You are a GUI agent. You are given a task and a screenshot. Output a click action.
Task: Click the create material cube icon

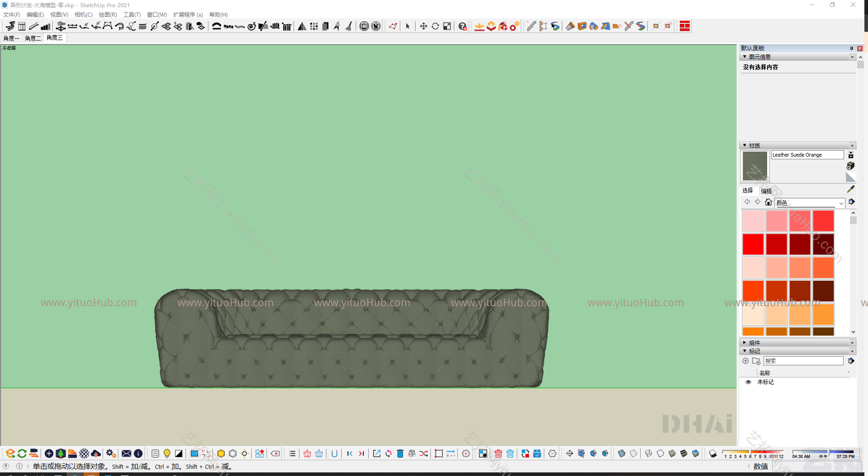[851, 165]
